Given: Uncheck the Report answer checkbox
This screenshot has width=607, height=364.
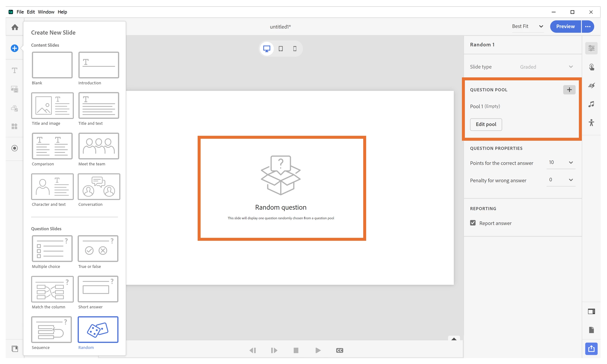Looking at the screenshot, I should (473, 223).
